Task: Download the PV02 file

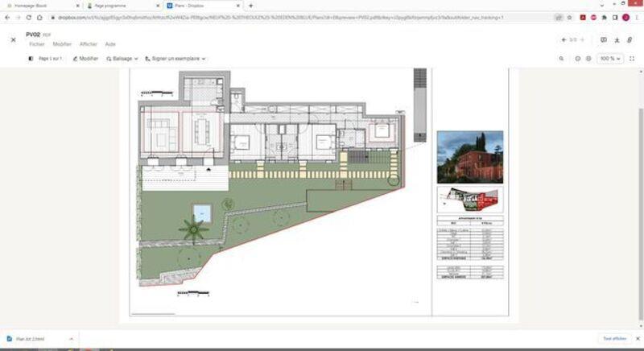Action: [617, 39]
